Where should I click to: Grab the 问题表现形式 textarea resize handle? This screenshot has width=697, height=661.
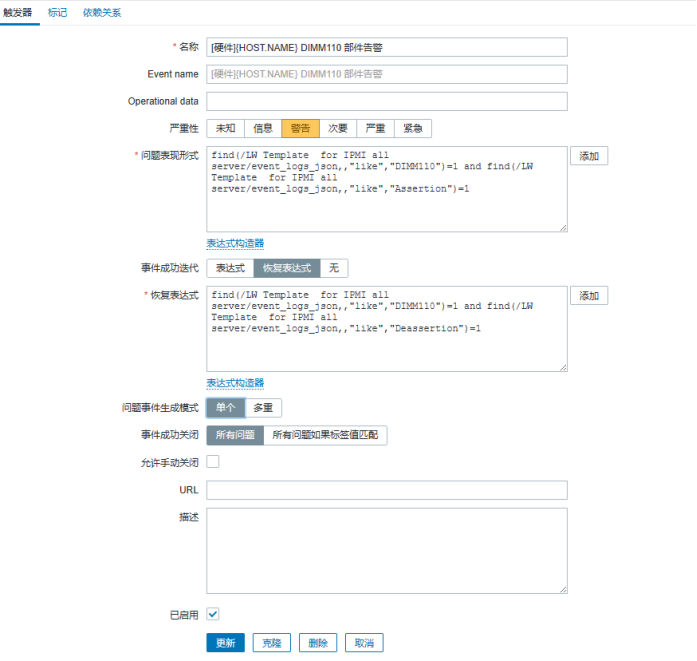563,228
